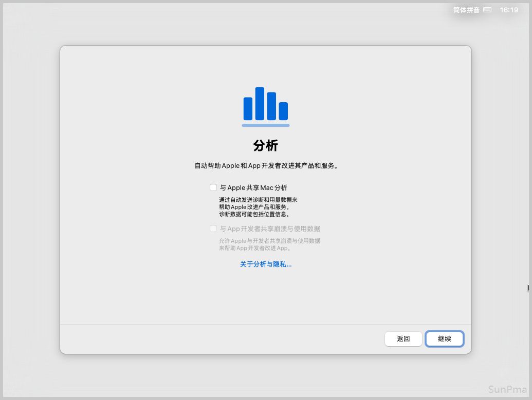The height and width of the screenshot is (400, 532).
Task: Click the 自动帮助 Apple 和 App 开发者 subtitle text
Action: [266, 166]
